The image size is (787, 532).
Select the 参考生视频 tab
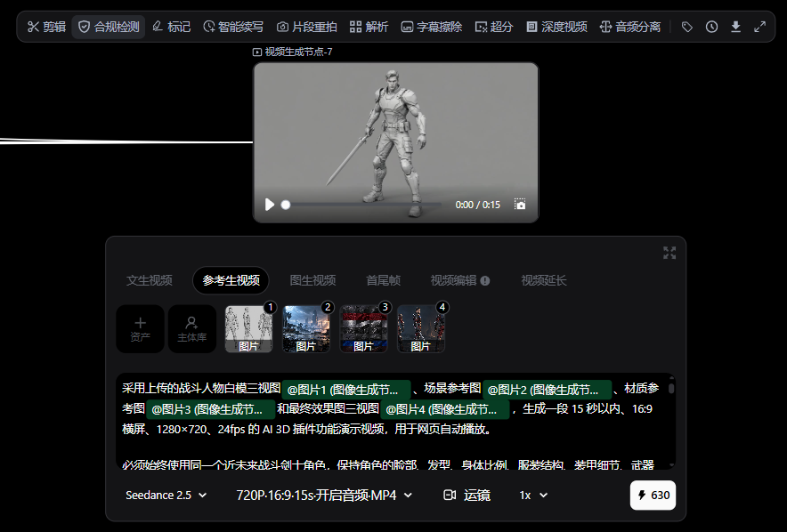(x=231, y=280)
